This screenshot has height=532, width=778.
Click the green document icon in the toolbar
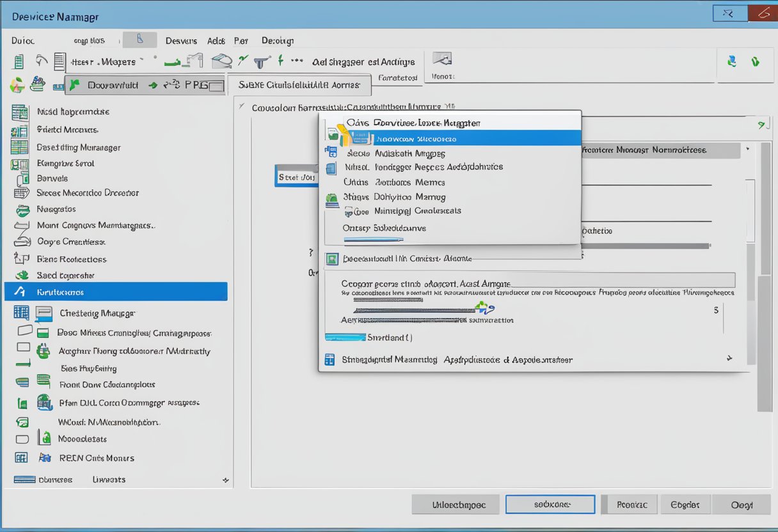[19, 62]
